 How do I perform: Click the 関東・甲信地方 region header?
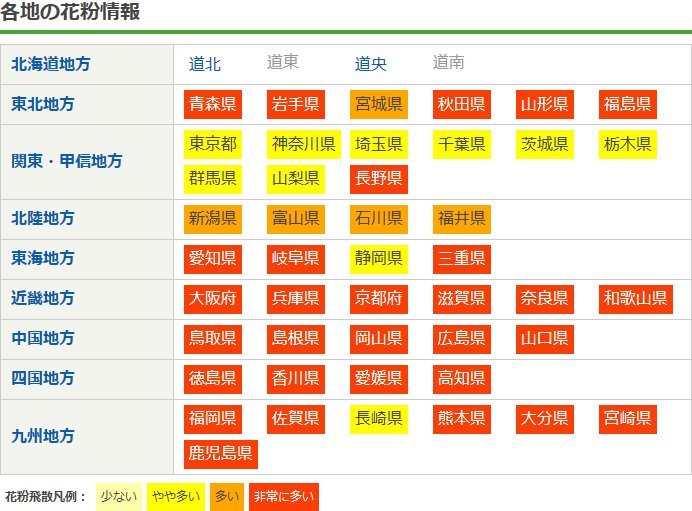(67, 161)
